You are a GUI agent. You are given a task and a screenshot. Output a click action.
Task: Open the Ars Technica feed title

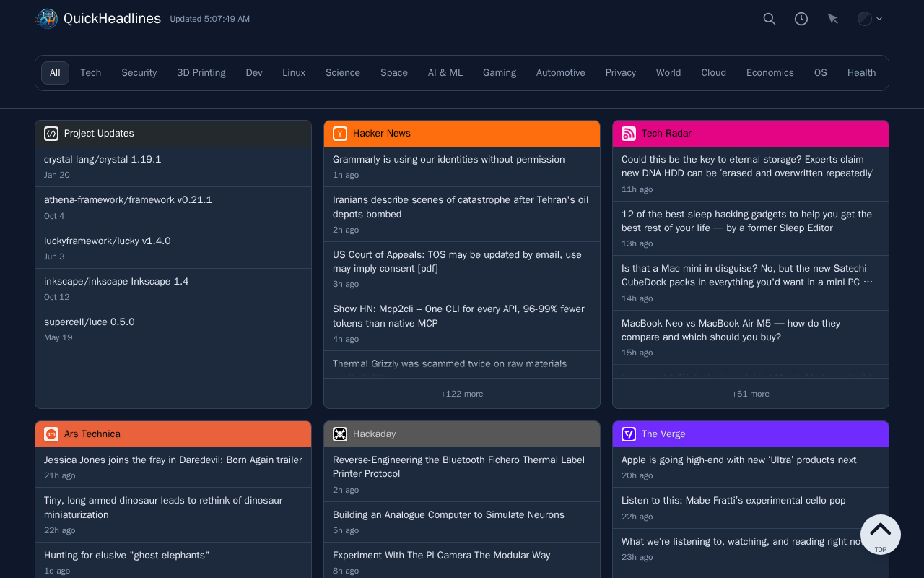(92, 434)
